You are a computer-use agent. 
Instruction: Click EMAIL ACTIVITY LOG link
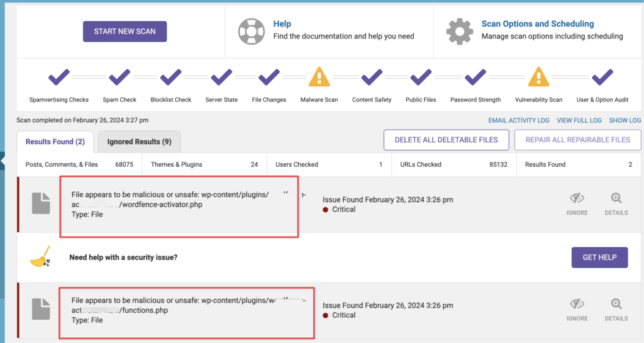(519, 120)
